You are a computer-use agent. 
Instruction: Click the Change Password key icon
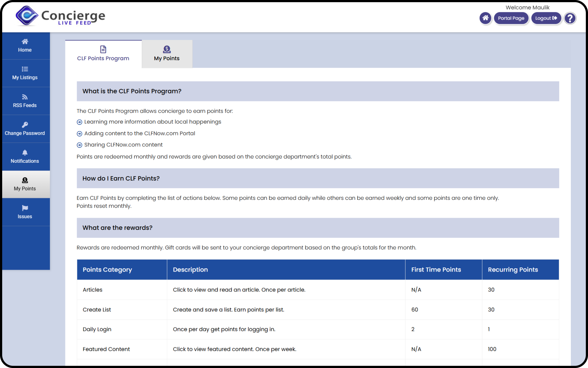click(25, 125)
